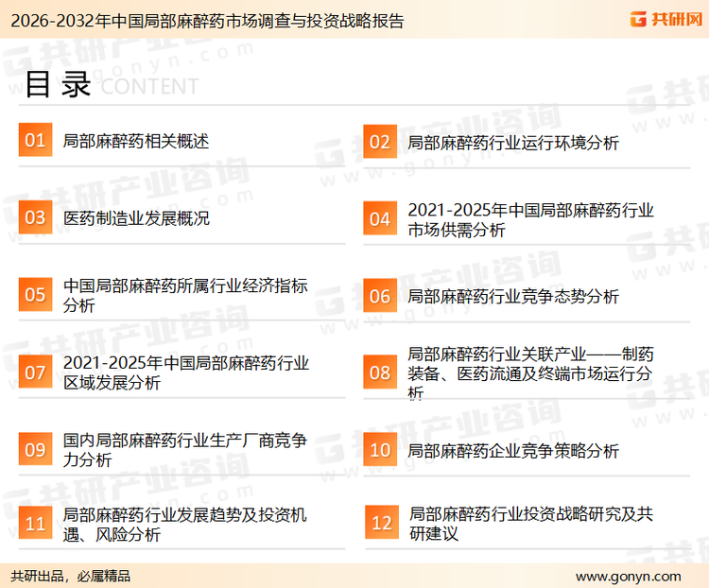The height and width of the screenshot is (588, 709).
Task: Click the orange 11 number badge
Action: coord(35,523)
